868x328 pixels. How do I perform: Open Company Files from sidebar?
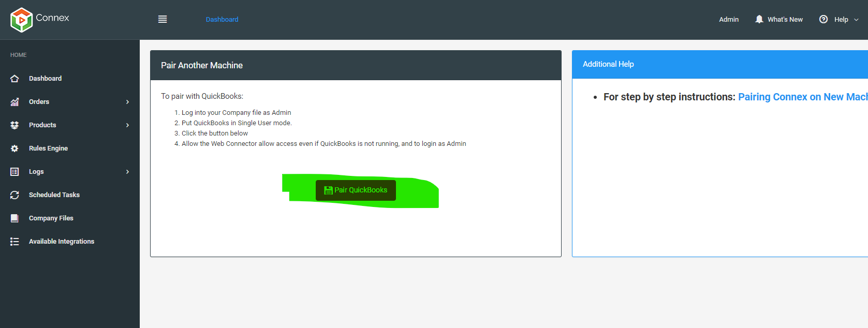[x=51, y=218]
